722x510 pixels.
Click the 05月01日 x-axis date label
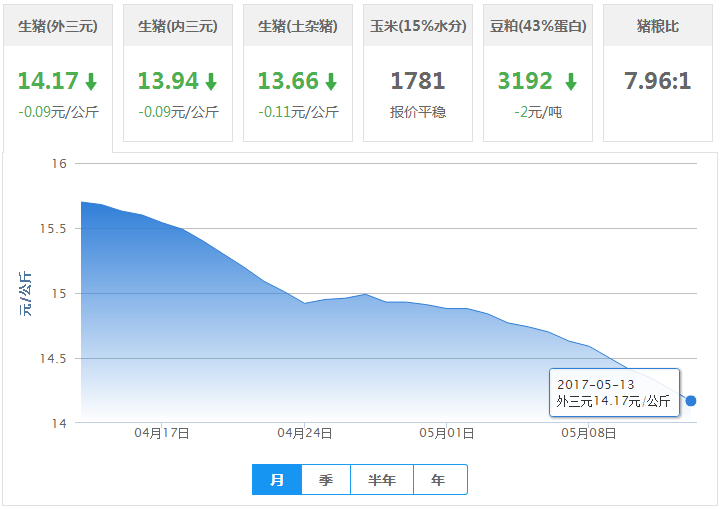[446, 434]
